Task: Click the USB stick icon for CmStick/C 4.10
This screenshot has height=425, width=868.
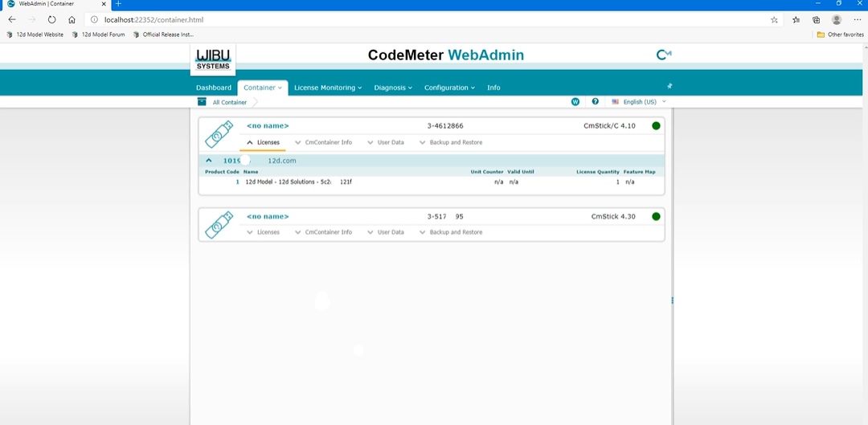Action: point(219,134)
